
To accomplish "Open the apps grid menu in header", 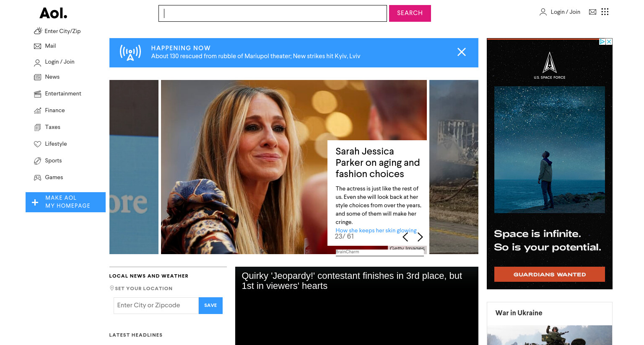I will (605, 12).
